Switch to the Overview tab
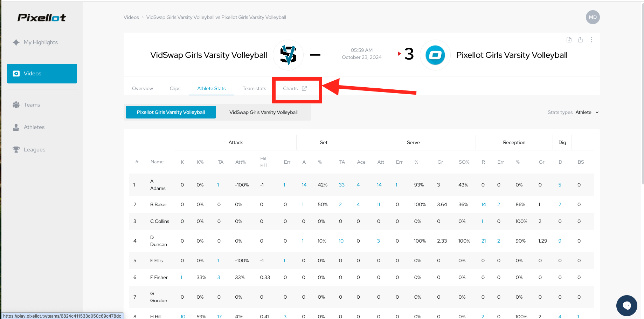This screenshot has height=319, width=644. coord(143,88)
